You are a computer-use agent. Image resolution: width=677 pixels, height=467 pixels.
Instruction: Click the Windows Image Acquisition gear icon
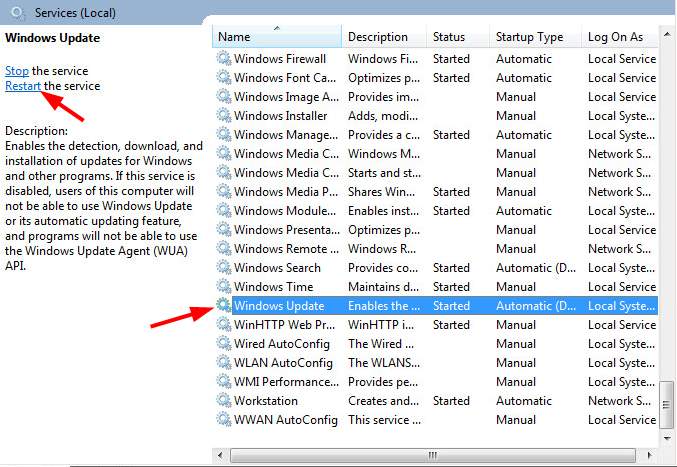[224, 96]
